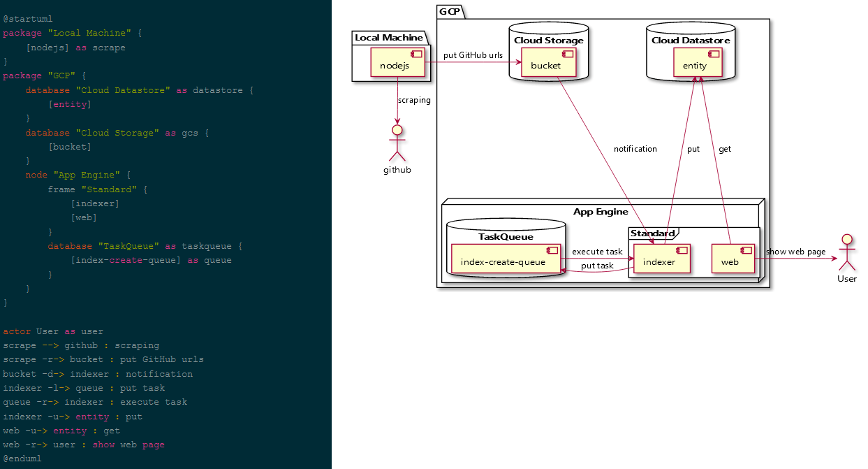The width and height of the screenshot is (868, 469).
Task: Click the Cloud Storage database cylinder
Action: pyautogui.click(x=548, y=41)
